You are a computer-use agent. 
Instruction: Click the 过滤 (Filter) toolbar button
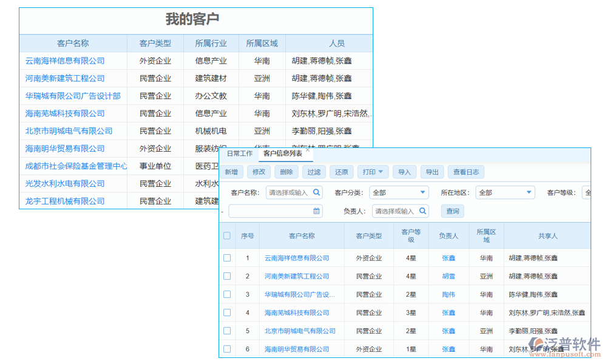[314, 172]
